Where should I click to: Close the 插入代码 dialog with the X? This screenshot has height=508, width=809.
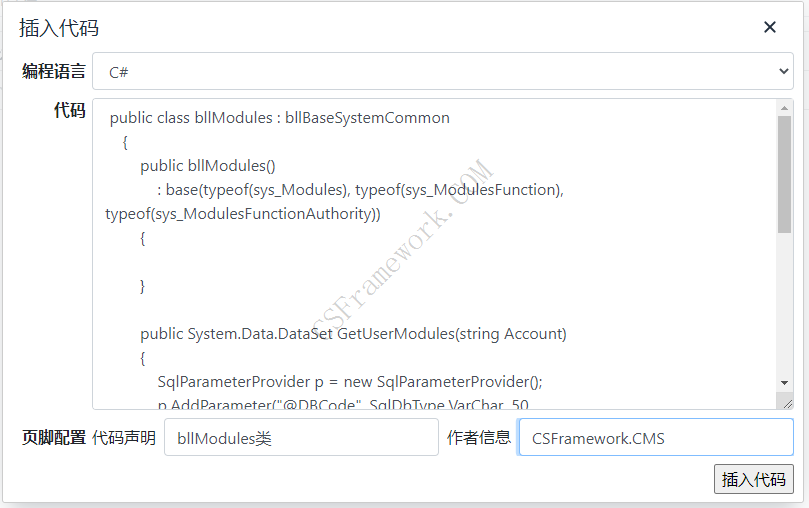coord(770,27)
